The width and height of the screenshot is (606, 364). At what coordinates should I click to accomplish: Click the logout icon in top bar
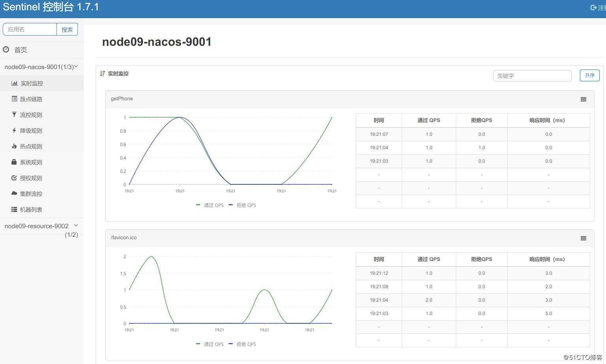point(593,8)
